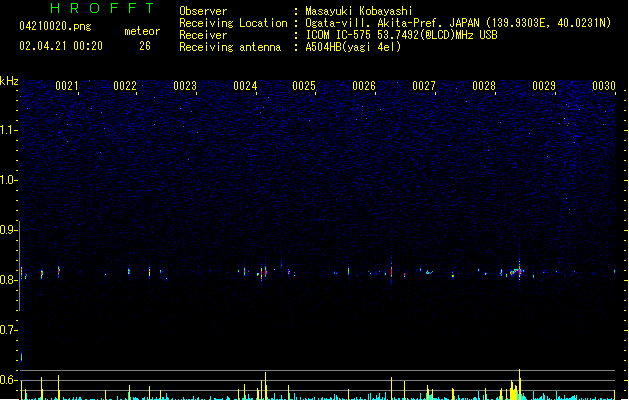
Task: Click the 0021 time marker
Action: (67, 86)
